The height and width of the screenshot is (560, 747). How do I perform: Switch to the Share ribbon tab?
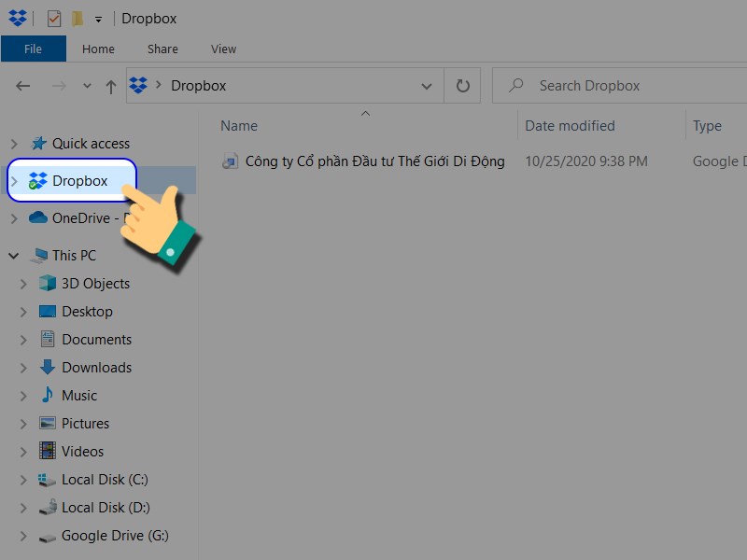click(162, 49)
